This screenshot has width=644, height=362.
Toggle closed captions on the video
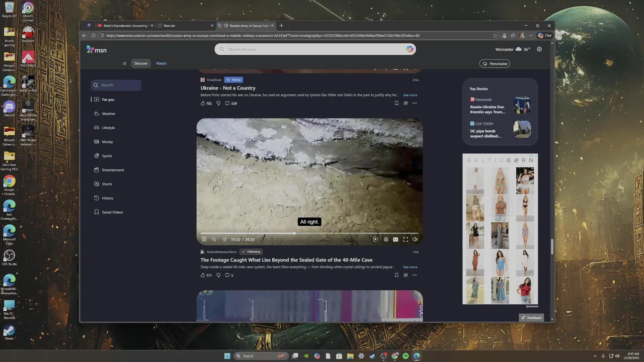click(x=395, y=239)
